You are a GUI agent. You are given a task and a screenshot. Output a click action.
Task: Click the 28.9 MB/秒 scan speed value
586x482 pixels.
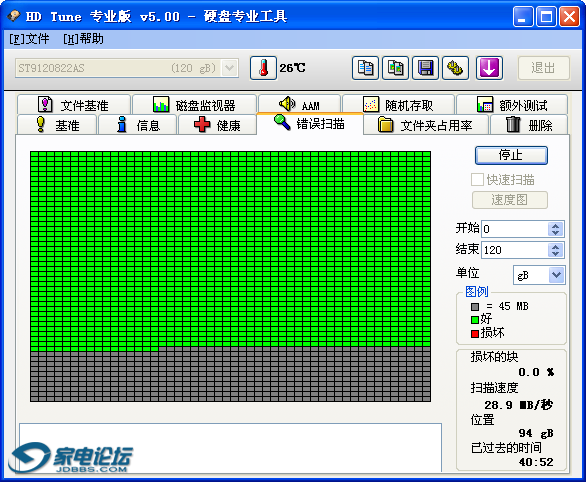click(x=518, y=405)
